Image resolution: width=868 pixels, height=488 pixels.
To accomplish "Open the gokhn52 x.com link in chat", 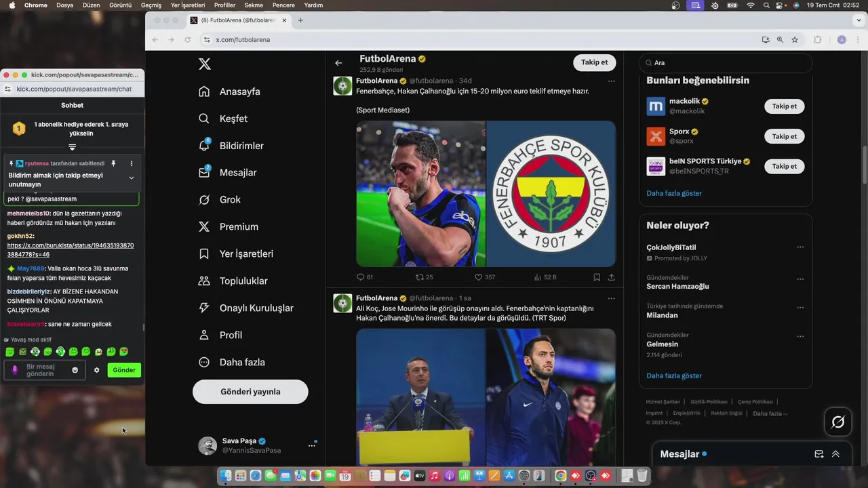I will [x=71, y=249].
